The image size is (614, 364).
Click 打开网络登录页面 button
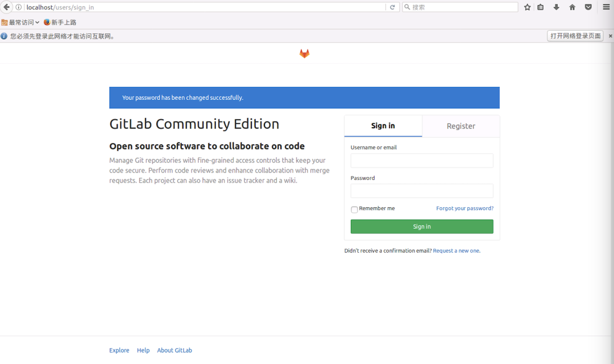575,36
